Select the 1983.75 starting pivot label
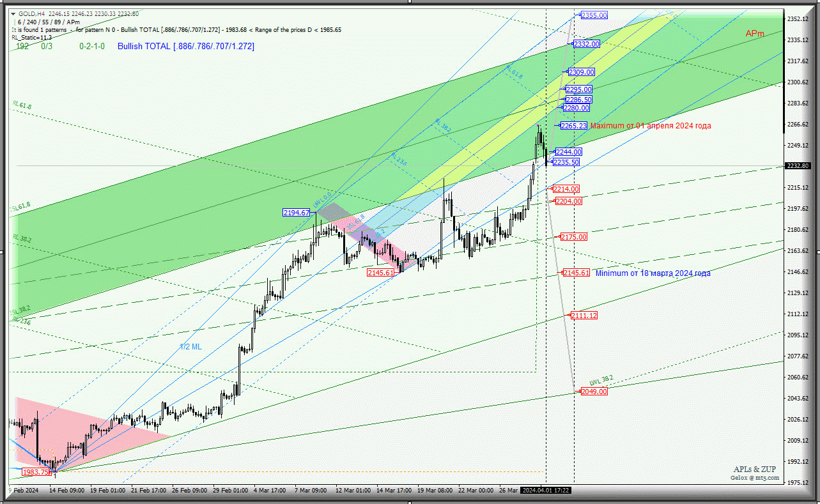820x504 pixels. (36, 472)
